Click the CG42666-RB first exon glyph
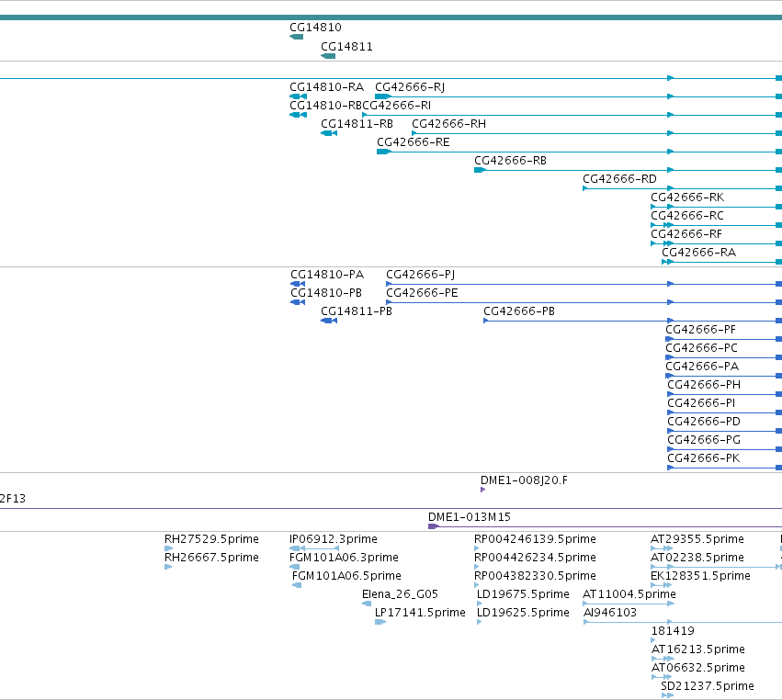 coord(480,170)
